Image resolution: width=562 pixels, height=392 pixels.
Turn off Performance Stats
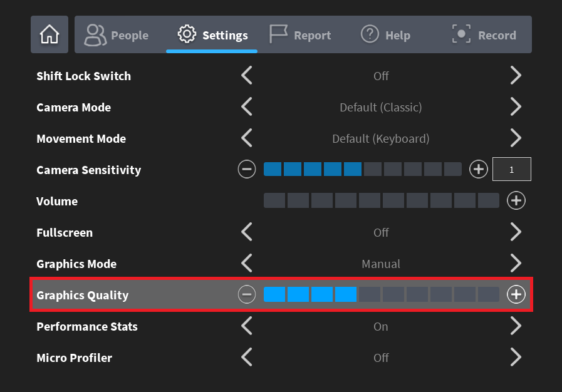[516, 326]
